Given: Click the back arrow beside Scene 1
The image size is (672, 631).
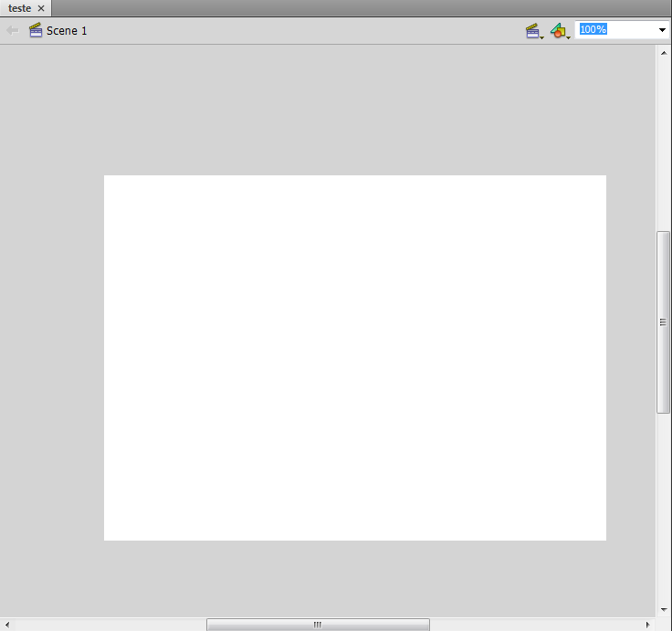Looking at the screenshot, I should (12, 30).
